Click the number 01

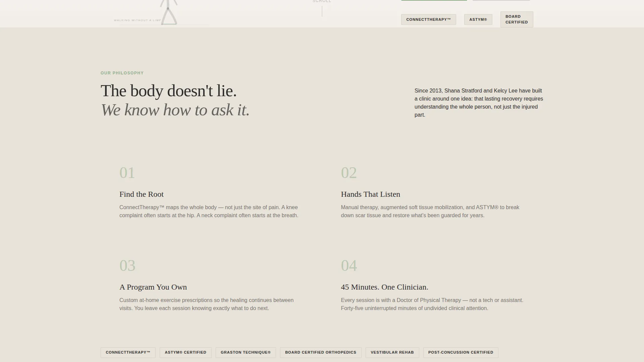coord(127,173)
